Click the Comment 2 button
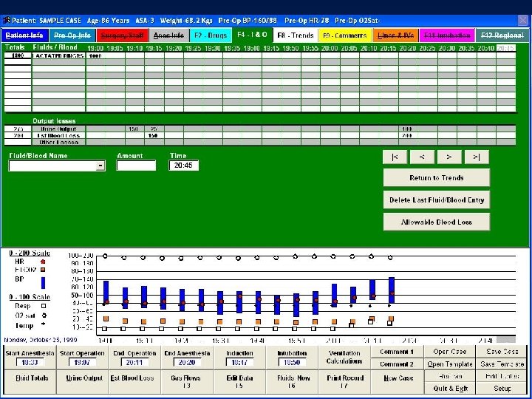The height and width of the screenshot is (399, 532). (x=397, y=364)
